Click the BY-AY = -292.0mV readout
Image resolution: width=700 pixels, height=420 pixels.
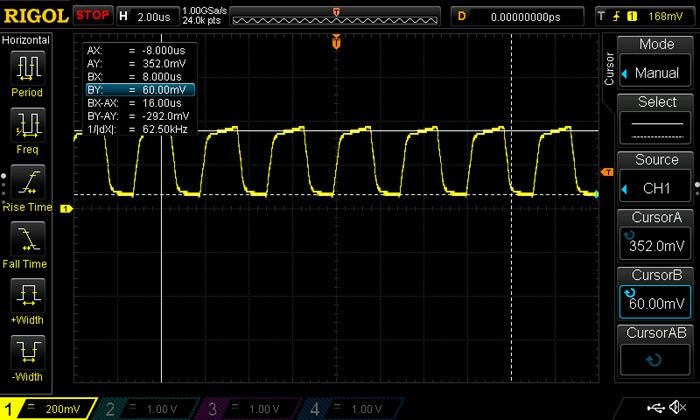138,116
